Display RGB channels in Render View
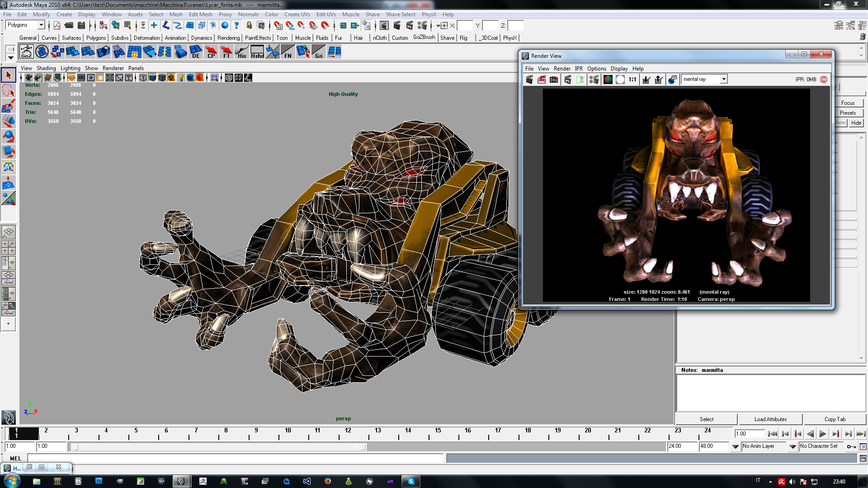 (608, 80)
